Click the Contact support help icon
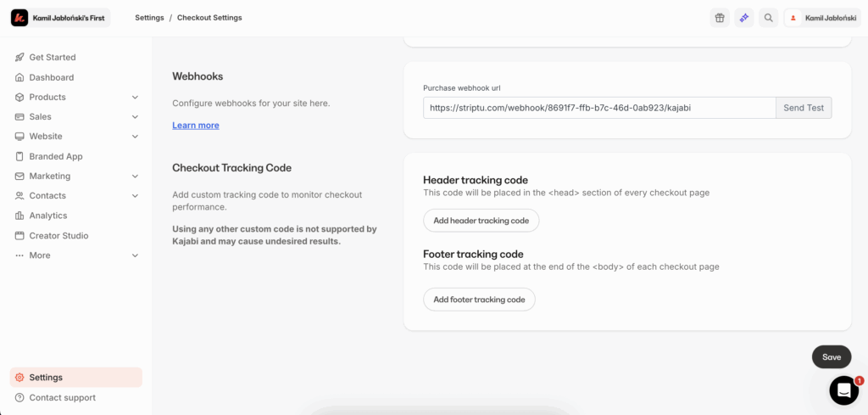Viewport: 868px width, 415px height. coord(19,397)
